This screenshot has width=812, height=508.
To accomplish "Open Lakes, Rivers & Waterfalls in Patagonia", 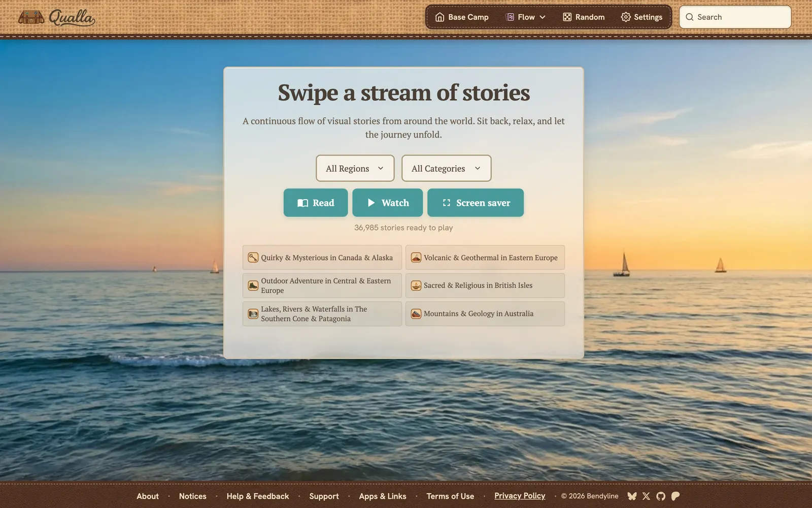I will pos(322,314).
